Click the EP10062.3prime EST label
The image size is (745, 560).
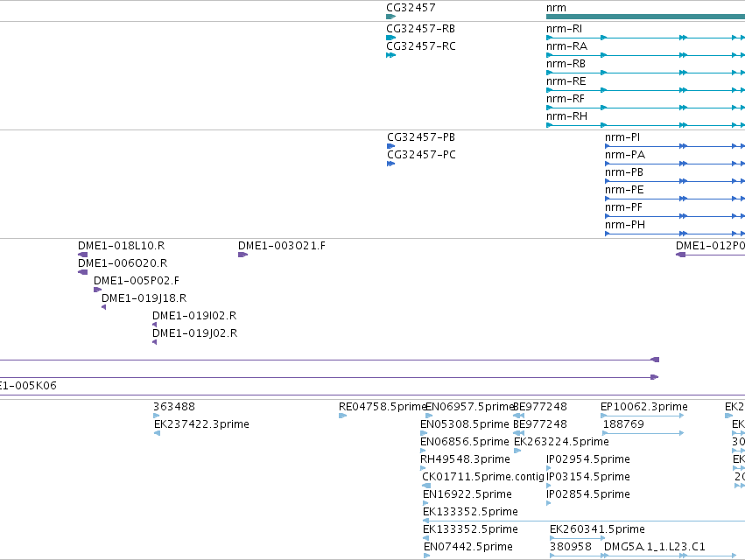click(x=644, y=407)
